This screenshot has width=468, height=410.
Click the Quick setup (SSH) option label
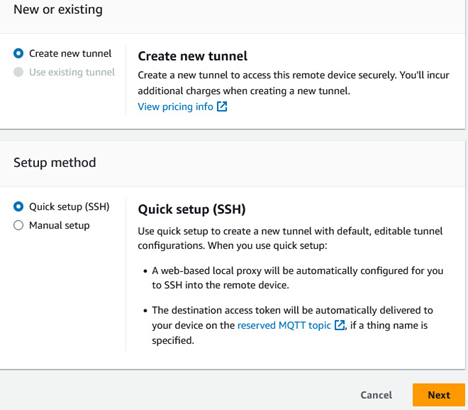coord(69,207)
